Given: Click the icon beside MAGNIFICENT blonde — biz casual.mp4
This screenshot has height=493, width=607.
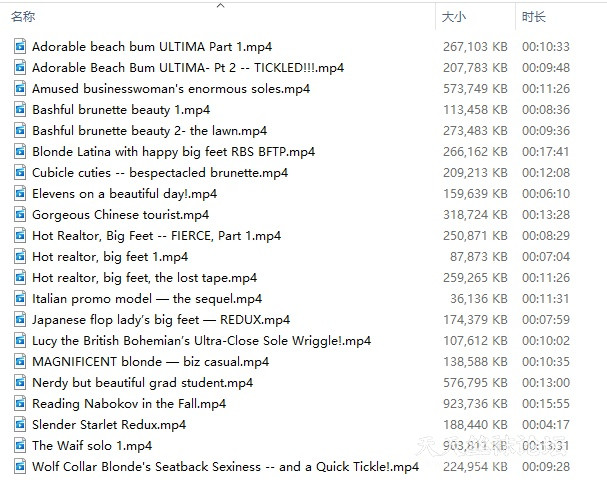Looking at the screenshot, I should click(x=20, y=362).
